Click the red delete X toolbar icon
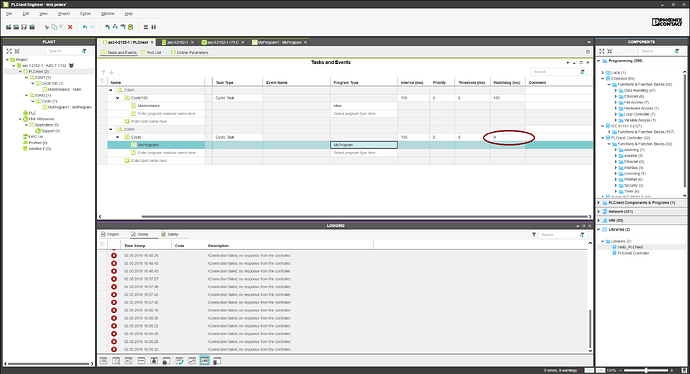This screenshot has height=374, width=690. click(70, 27)
